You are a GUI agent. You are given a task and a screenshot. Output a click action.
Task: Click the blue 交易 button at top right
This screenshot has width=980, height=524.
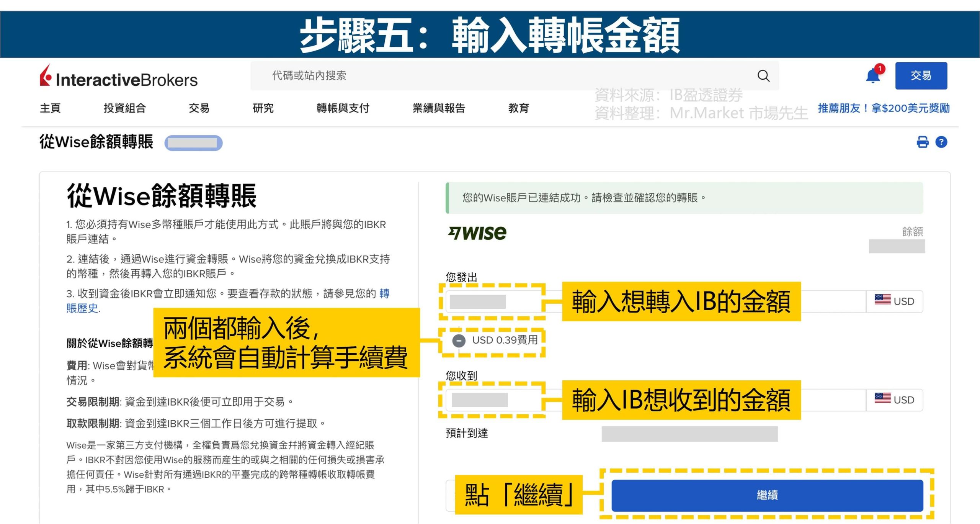(921, 76)
